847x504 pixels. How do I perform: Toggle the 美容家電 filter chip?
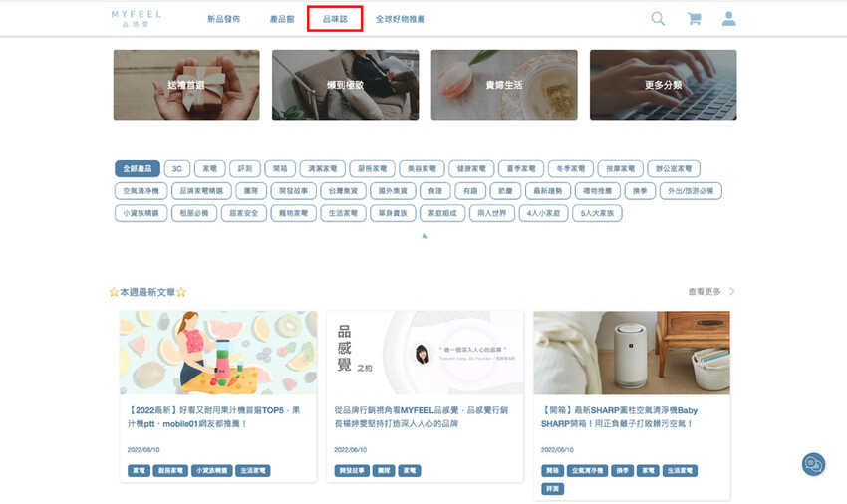click(422, 168)
